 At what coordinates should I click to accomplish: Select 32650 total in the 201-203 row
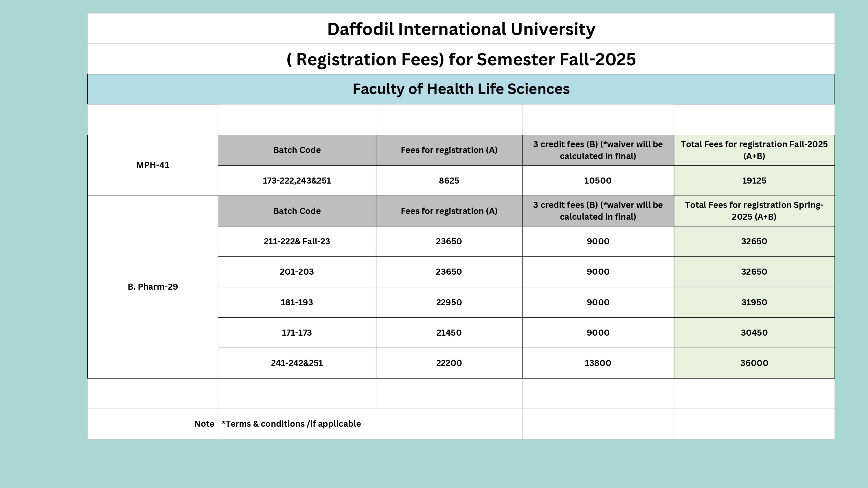point(754,272)
